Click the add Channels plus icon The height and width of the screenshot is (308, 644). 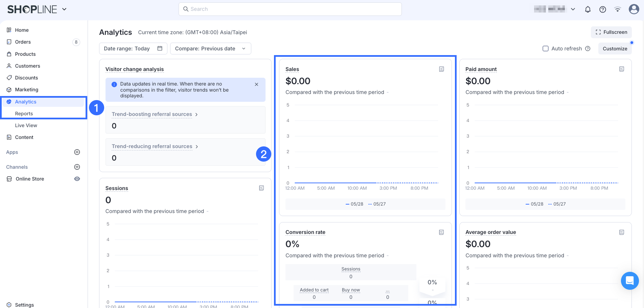pos(77,167)
